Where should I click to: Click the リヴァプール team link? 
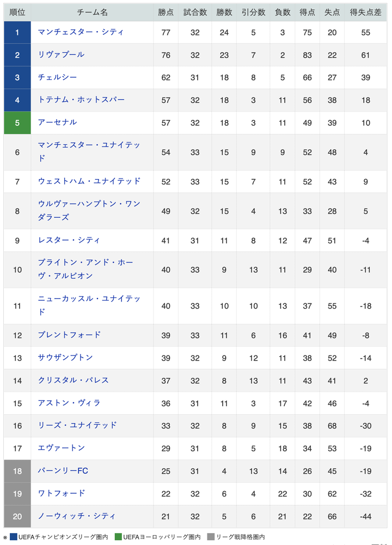coord(61,55)
